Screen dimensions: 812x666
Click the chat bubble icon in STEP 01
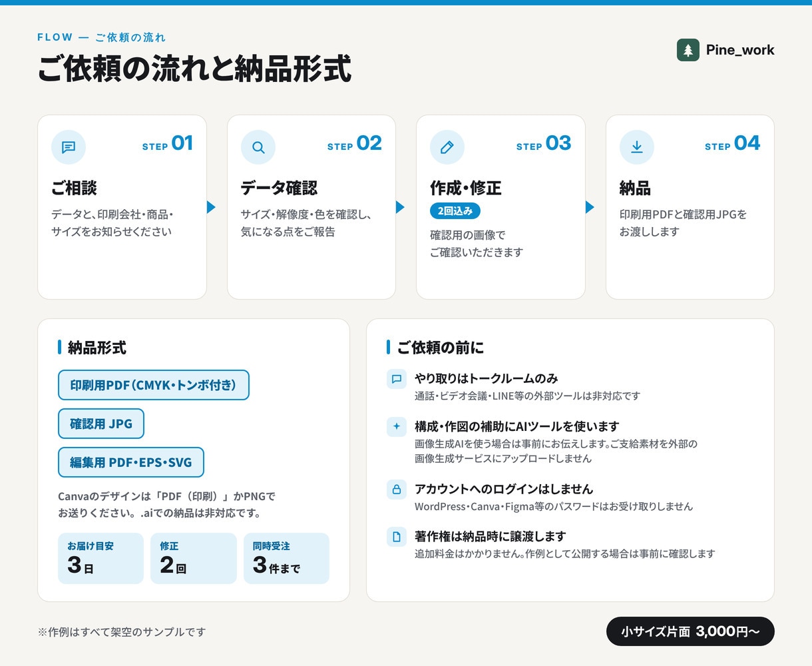tap(69, 147)
